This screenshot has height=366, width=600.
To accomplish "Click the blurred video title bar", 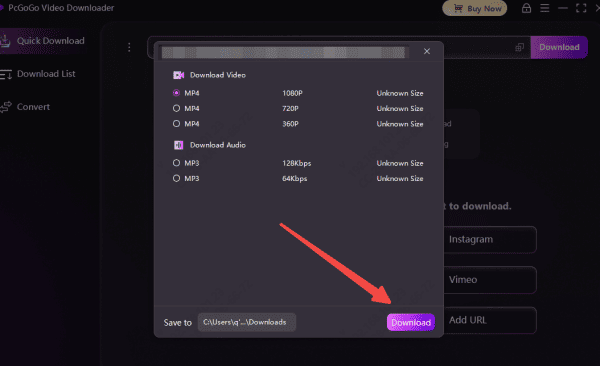I will point(284,52).
